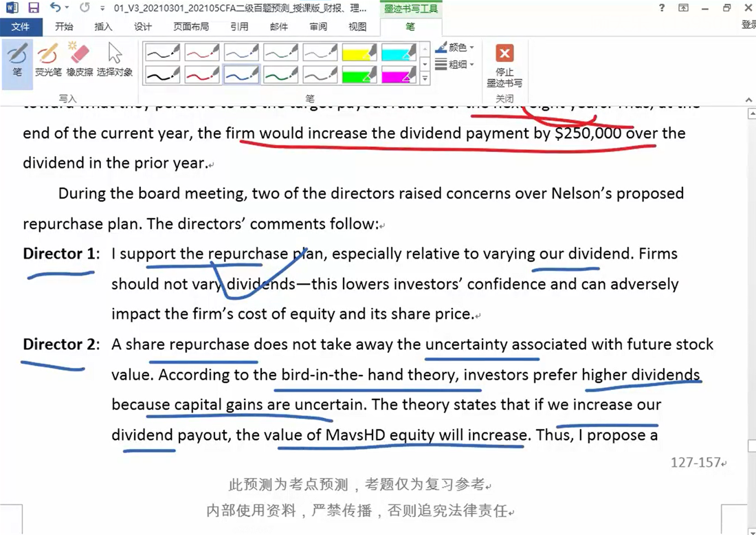The image size is (756, 535).
Task: Click the Save icon in quick access
Action: [33, 8]
